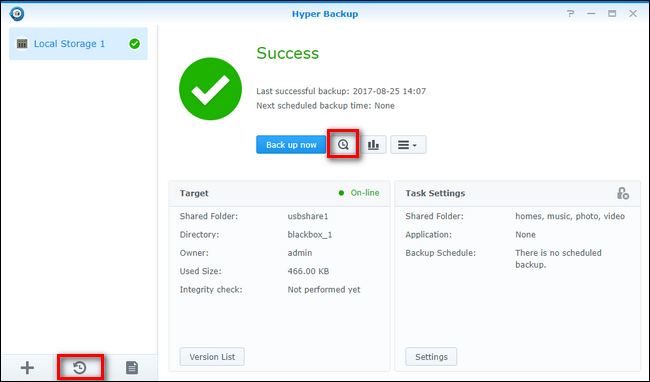Click the Task Settings panel heading

pos(435,193)
